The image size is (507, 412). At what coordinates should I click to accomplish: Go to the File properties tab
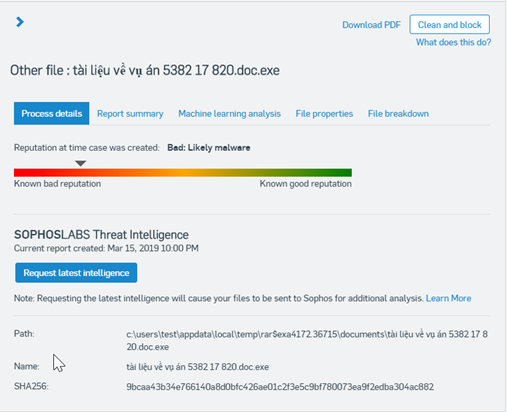pyautogui.click(x=324, y=114)
